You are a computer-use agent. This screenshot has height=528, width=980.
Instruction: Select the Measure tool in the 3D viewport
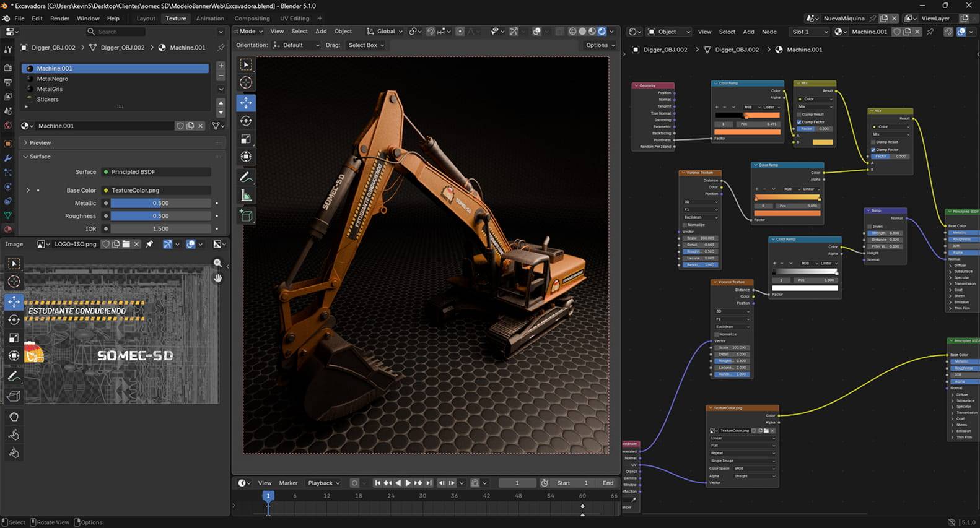pyautogui.click(x=246, y=196)
